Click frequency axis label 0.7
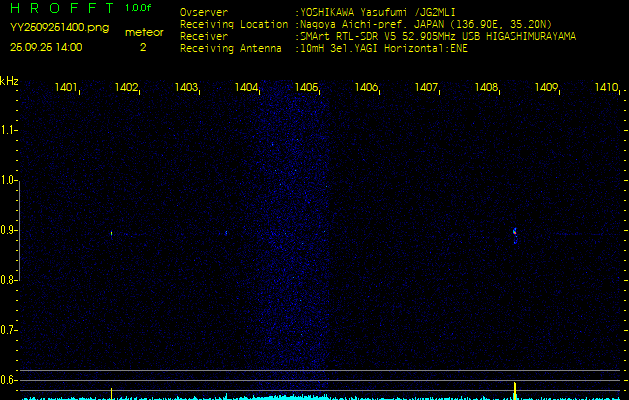This screenshot has width=629, height=400. (x=8, y=330)
